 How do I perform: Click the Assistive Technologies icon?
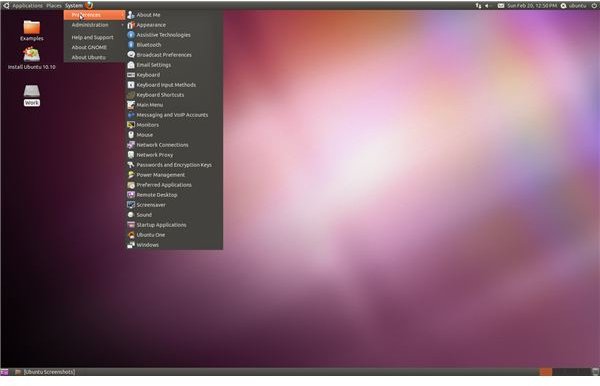(131, 35)
